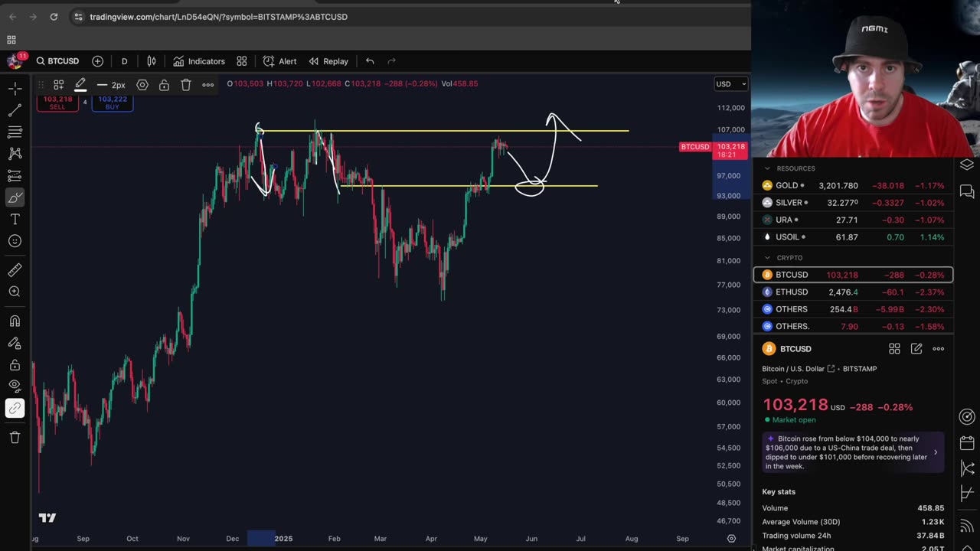Click the TradingView address bar URL
The height and width of the screenshot is (551, 980).
218,17
